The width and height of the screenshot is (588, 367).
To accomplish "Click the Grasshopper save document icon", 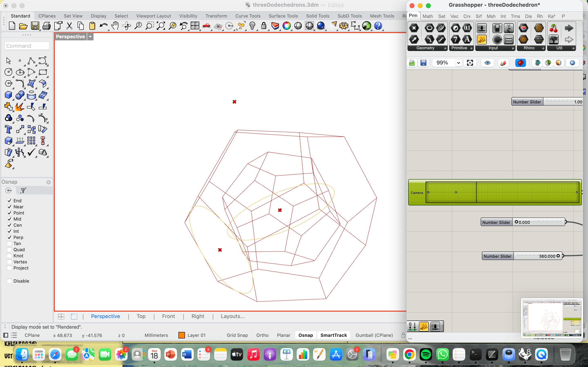I will pos(423,63).
